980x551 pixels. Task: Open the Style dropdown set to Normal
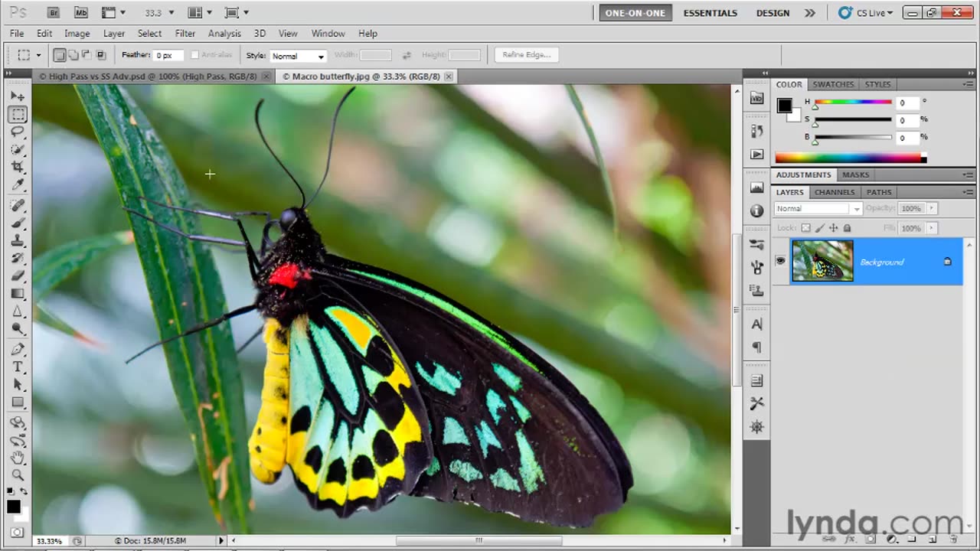(298, 56)
